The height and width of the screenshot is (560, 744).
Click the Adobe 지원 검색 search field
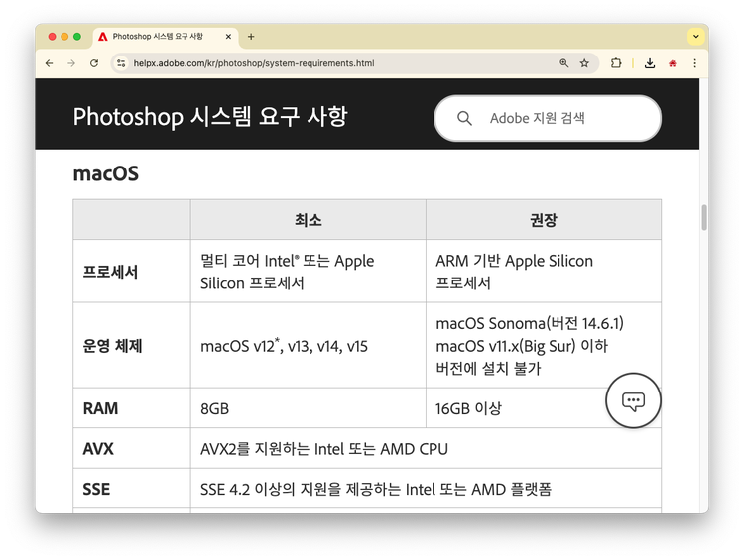tap(547, 118)
